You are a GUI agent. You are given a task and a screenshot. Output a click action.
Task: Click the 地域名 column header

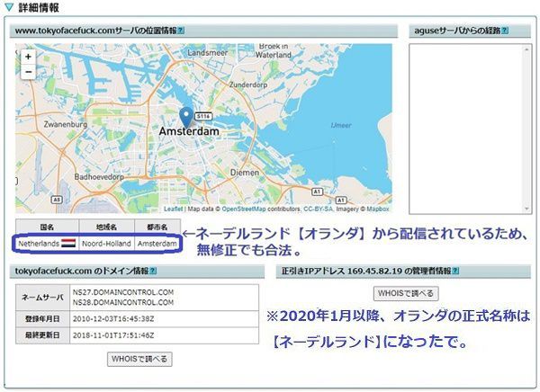point(106,227)
